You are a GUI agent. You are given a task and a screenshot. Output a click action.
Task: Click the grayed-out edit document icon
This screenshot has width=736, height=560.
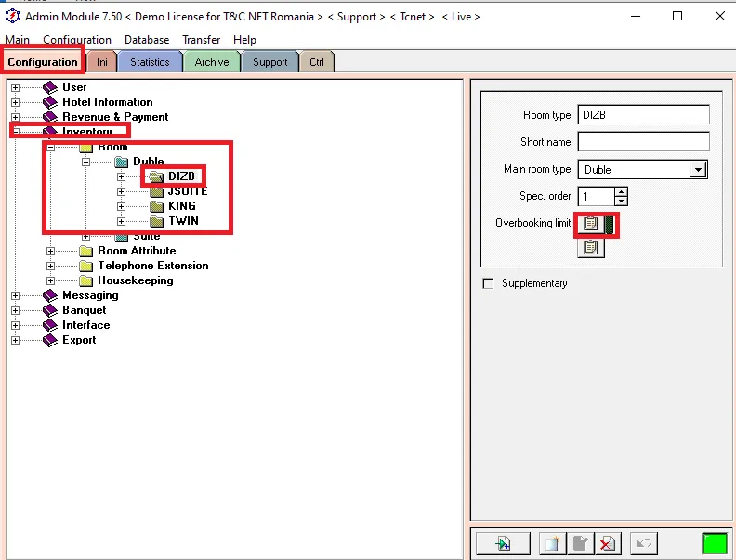(580, 543)
